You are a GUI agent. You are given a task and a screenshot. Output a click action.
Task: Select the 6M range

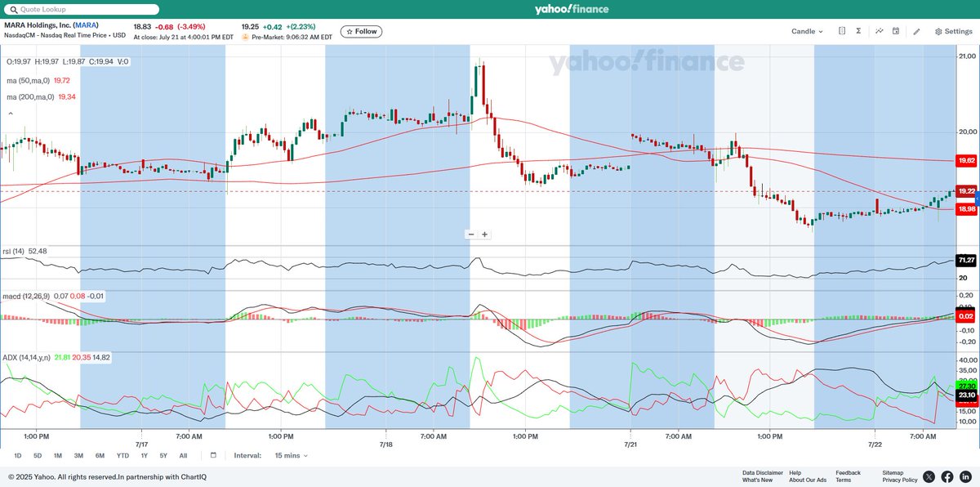pos(100,455)
